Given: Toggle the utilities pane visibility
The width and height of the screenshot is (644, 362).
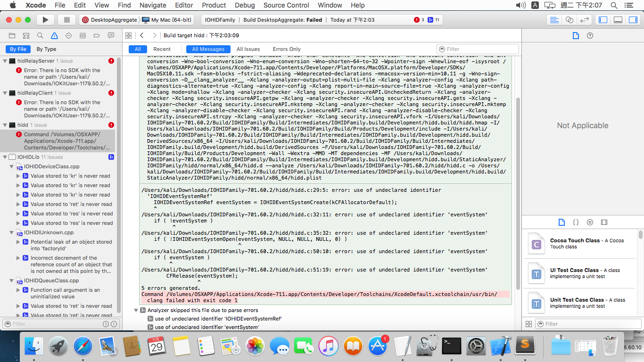Looking at the screenshot, I should pos(633,20).
